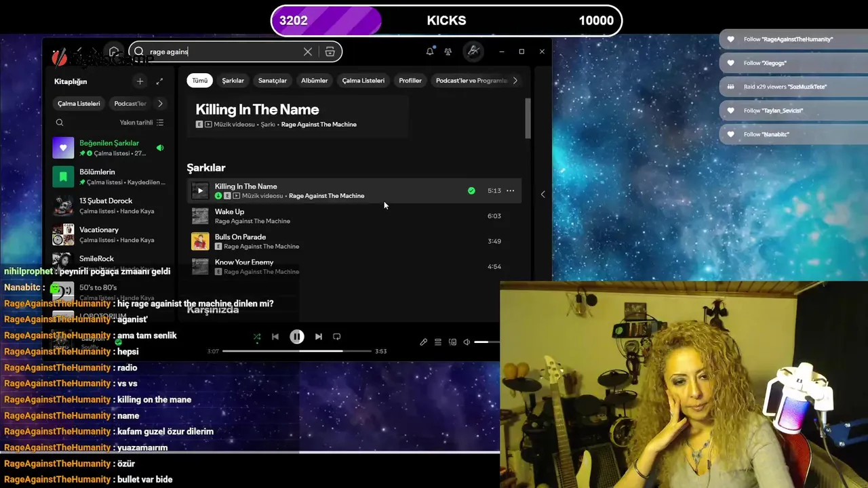868x488 pixels.
Task: Open the play queue icon
Action: click(438, 342)
